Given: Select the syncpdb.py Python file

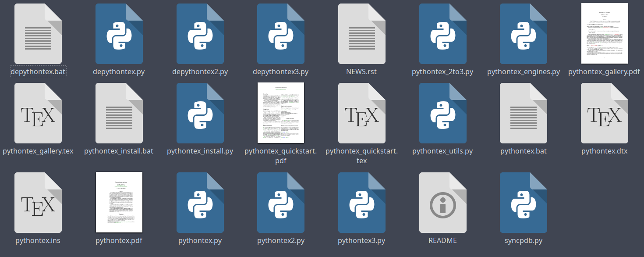Looking at the screenshot, I should tap(524, 203).
